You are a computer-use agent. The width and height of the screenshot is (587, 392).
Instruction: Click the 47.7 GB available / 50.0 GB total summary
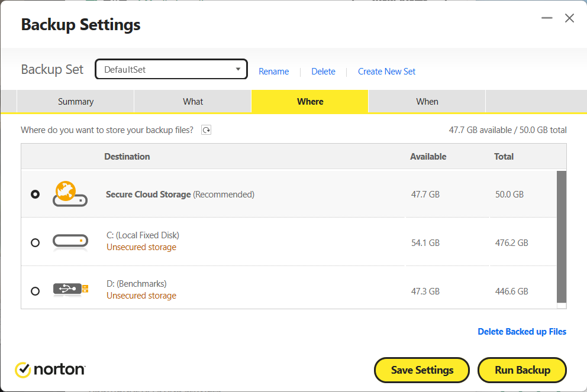508,130
